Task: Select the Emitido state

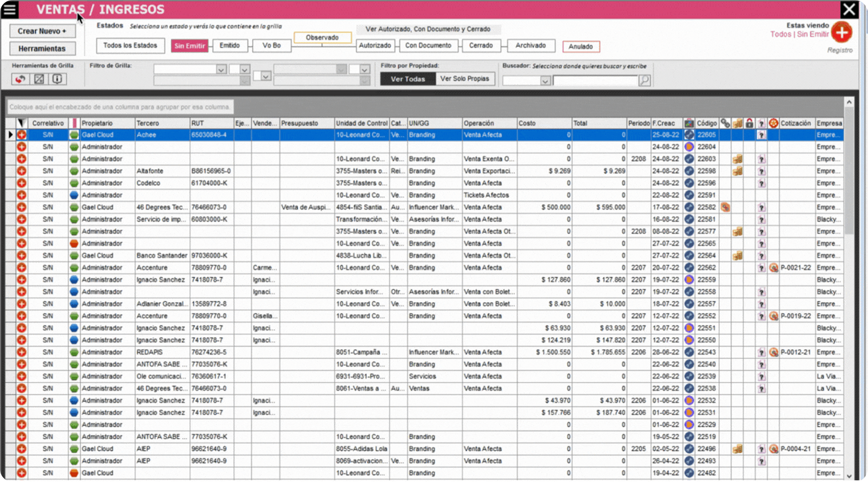Action: (x=229, y=45)
